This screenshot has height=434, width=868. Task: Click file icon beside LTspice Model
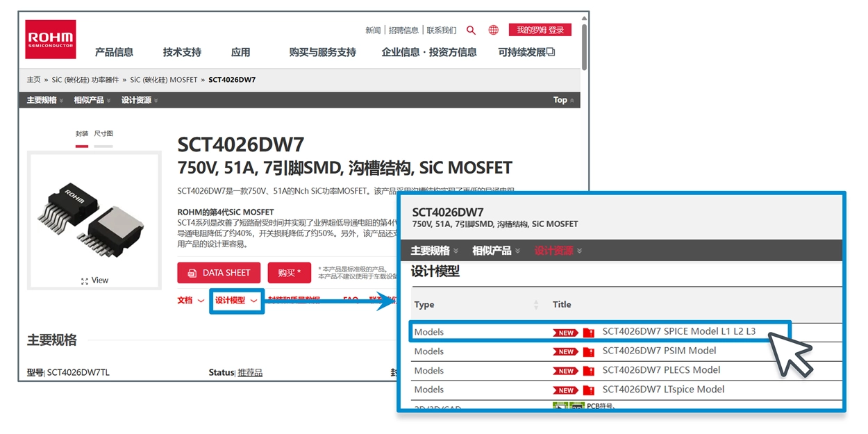pyautogui.click(x=589, y=390)
